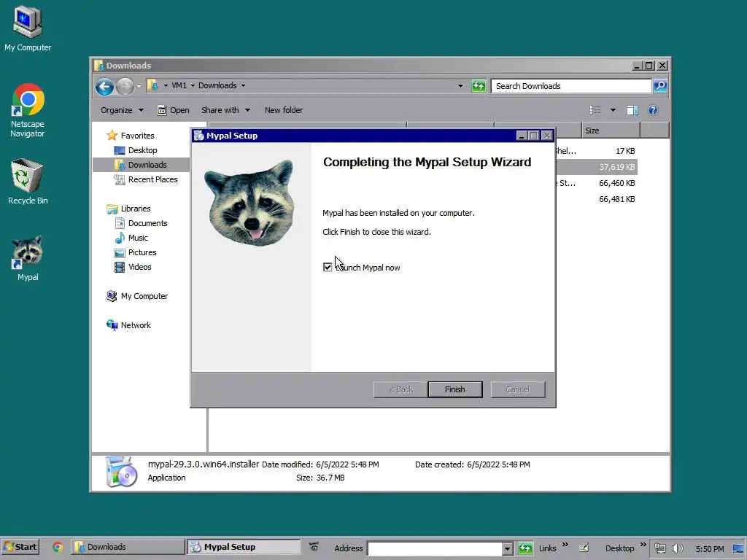
Task: Close the Mypal Setup dialog
Action: coord(547,136)
